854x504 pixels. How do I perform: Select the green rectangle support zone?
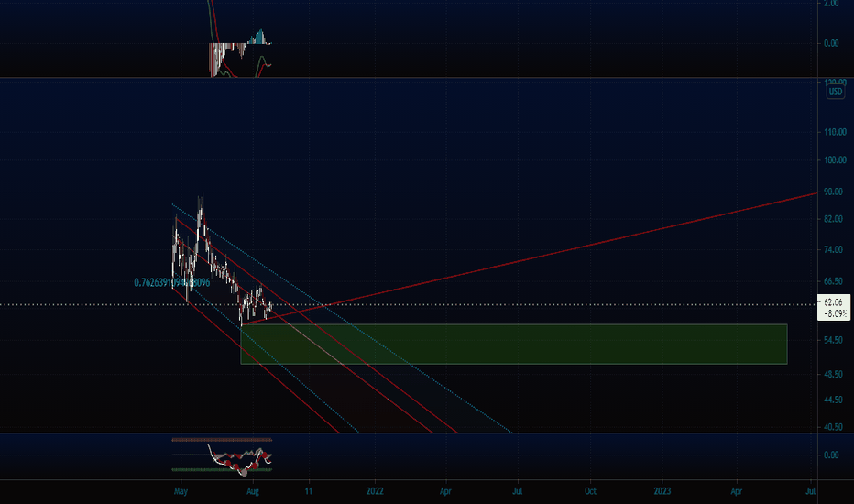[x=514, y=344]
